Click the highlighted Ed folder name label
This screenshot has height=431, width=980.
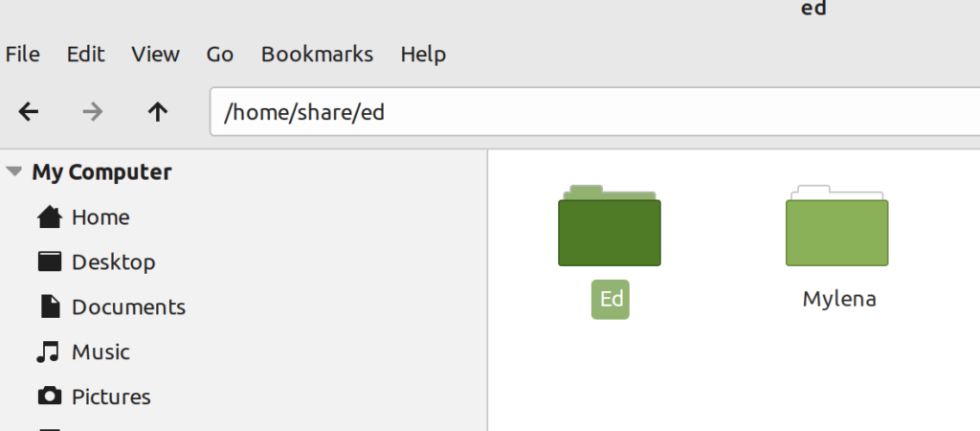pos(611,300)
